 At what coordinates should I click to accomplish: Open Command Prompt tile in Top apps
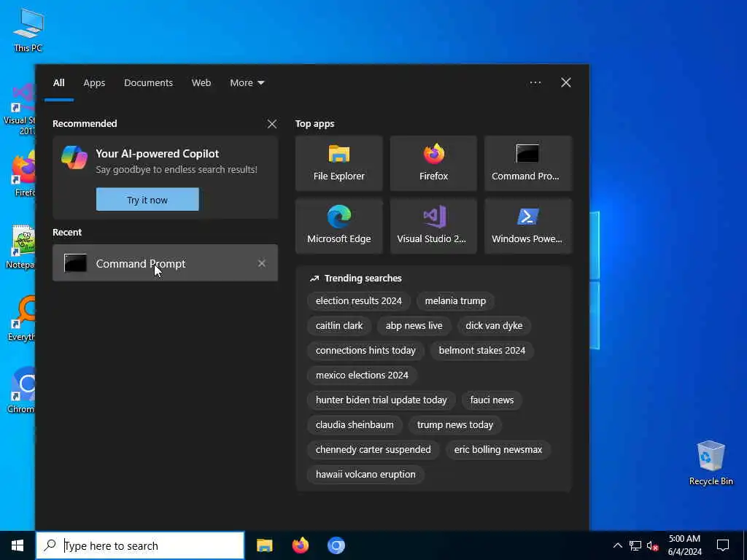(x=528, y=163)
